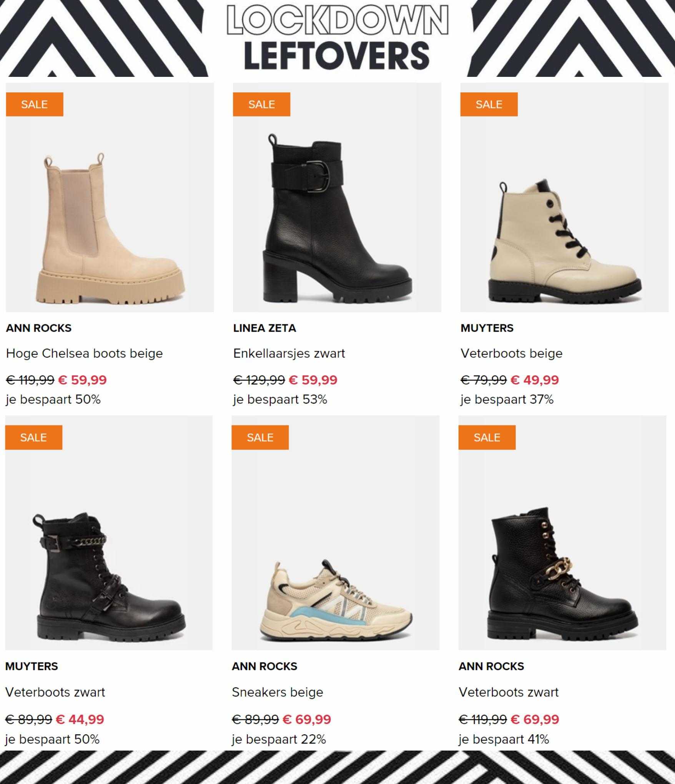The image size is (675, 784).
Task: Click the € 44,99 sale price
Action: click(80, 719)
